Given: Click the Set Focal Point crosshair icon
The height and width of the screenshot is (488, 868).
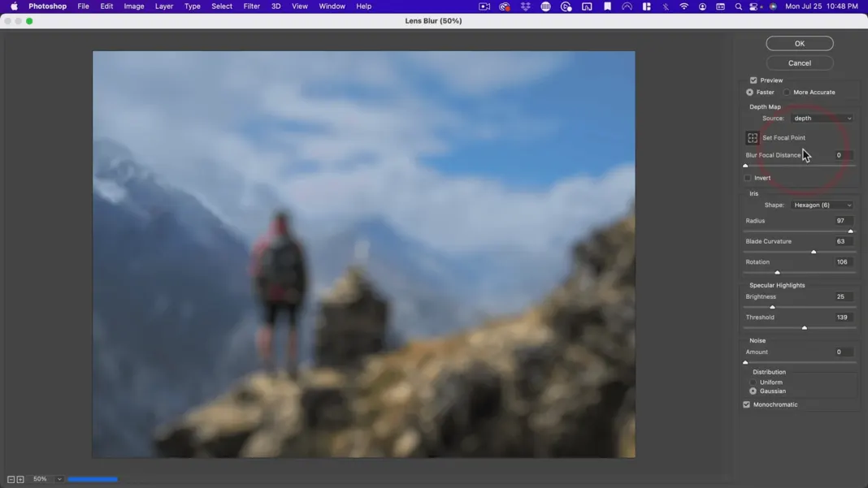Looking at the screenshot, I should click(753, 138).
